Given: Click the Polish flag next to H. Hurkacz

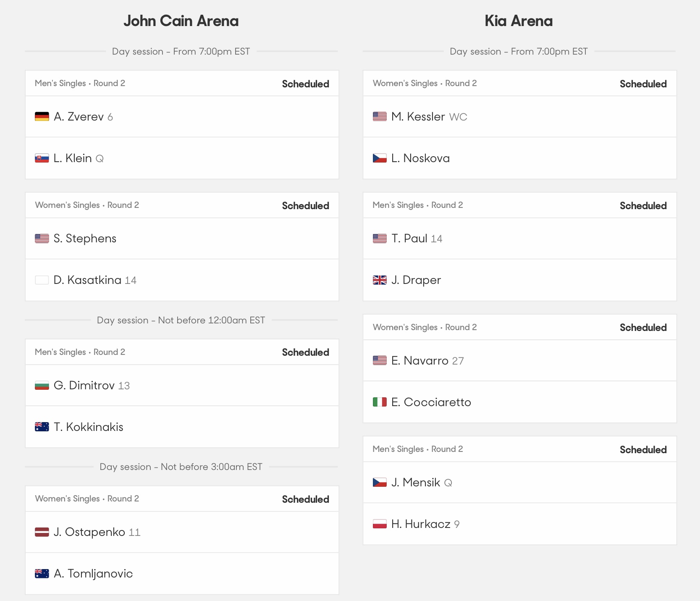Looking at the screenshot, I should (x=380, y=524).
